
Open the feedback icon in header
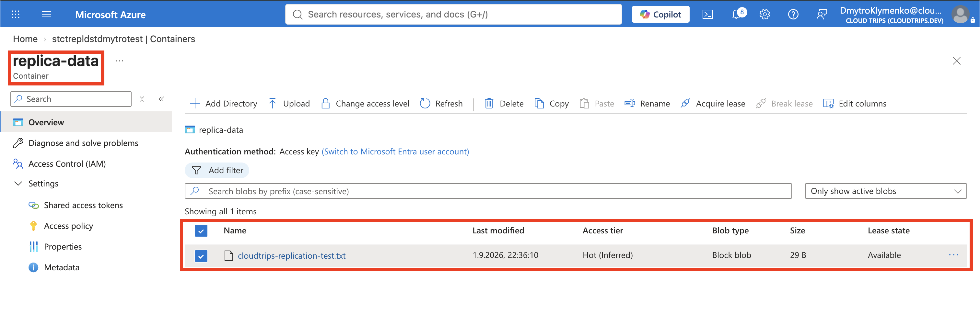coord(822,15)
